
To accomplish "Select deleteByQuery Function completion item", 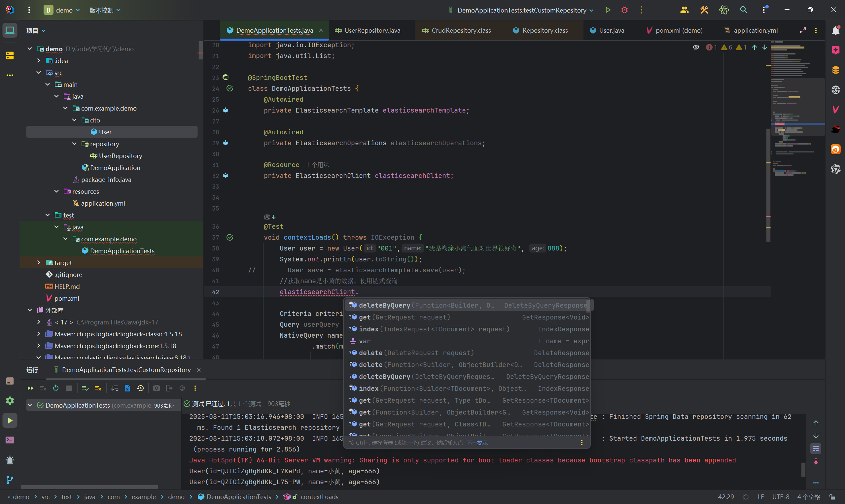I will (x=468, y=305).
